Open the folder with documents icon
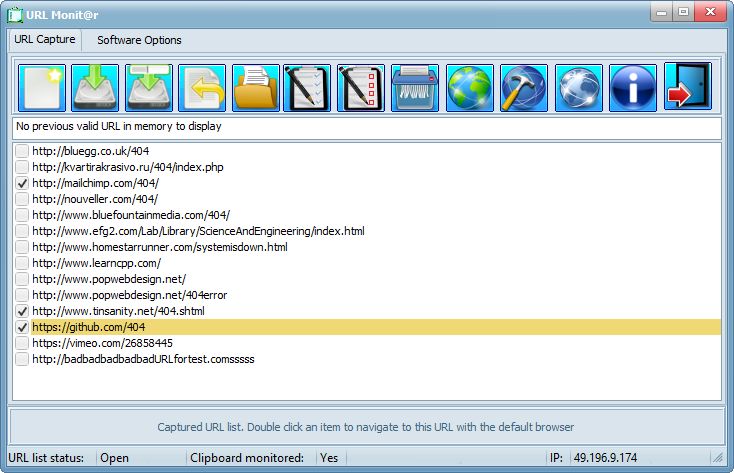Viewport: 734px width, 473px height. [256, 88]
